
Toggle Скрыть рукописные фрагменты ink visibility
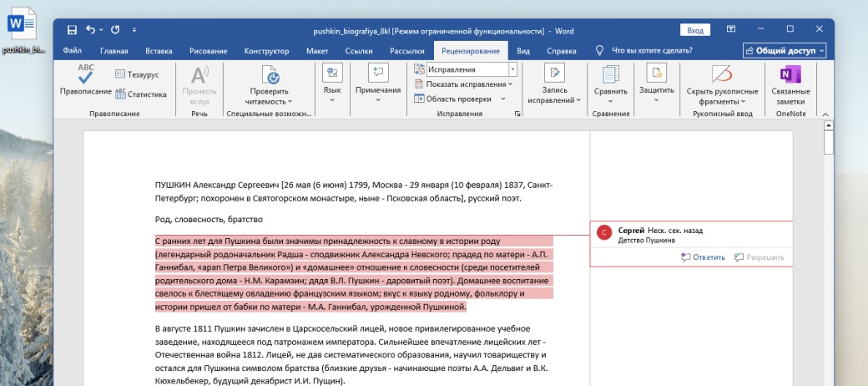coord(722,74)
